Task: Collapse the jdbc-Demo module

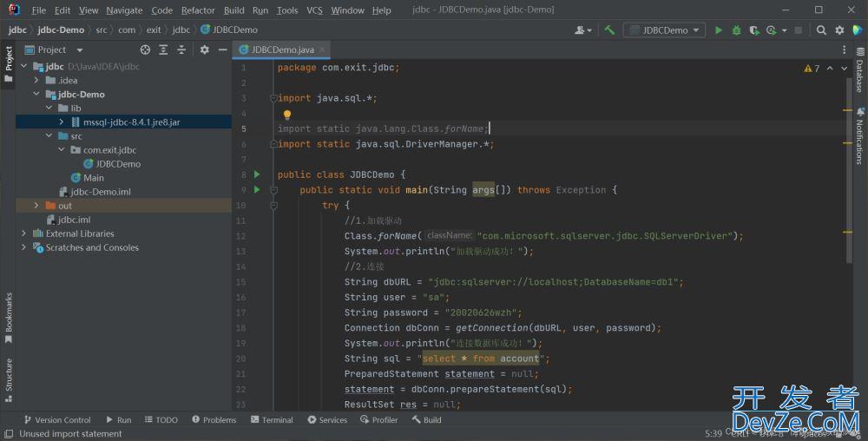Action: point(36,94)
